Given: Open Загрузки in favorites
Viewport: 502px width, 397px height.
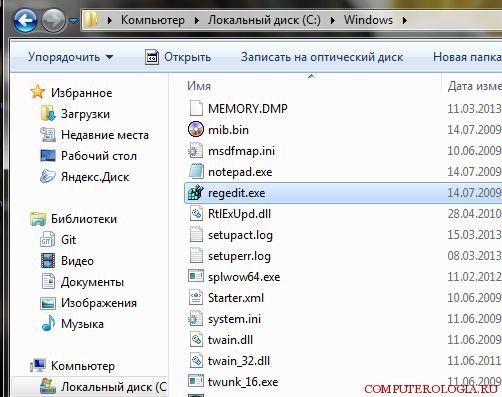Looking at the screenshot, I should pos(85,114).
